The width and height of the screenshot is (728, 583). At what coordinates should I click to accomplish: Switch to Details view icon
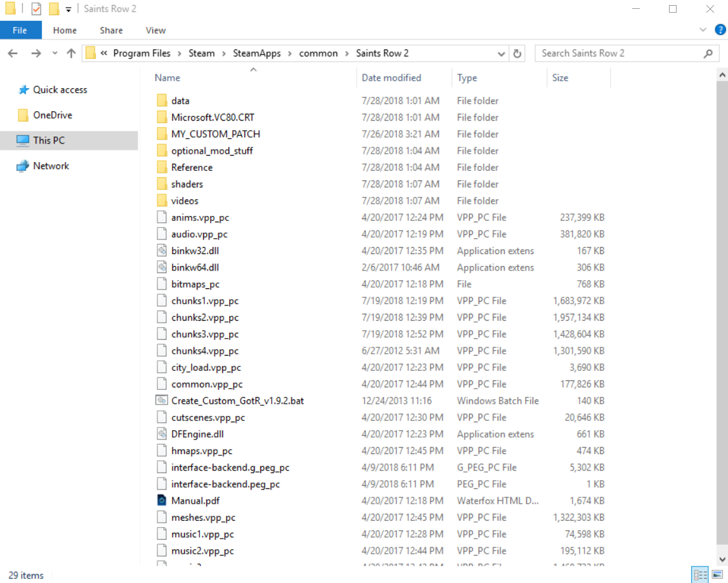point(700,575)
